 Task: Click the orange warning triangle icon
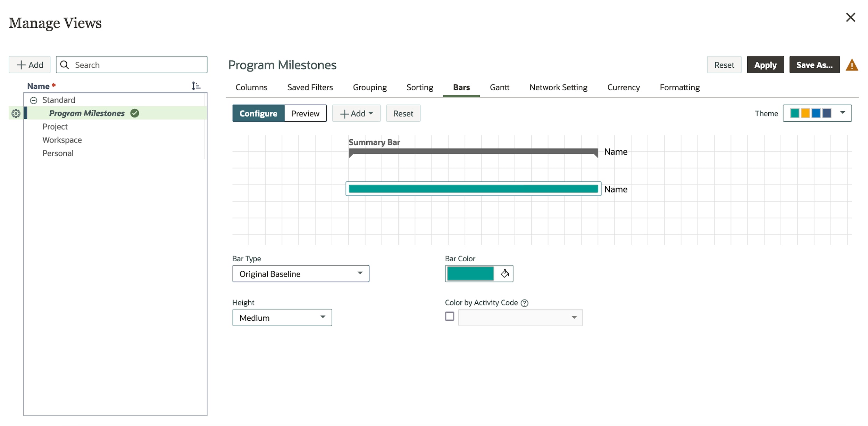pyautogui.click(x=852, y=65)
